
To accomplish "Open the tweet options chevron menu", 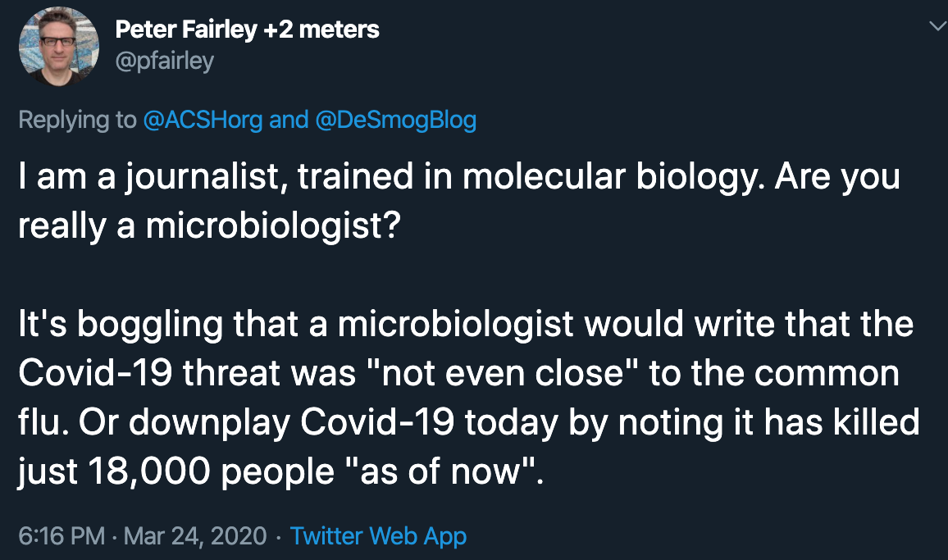I will click(x=936, y=27).
